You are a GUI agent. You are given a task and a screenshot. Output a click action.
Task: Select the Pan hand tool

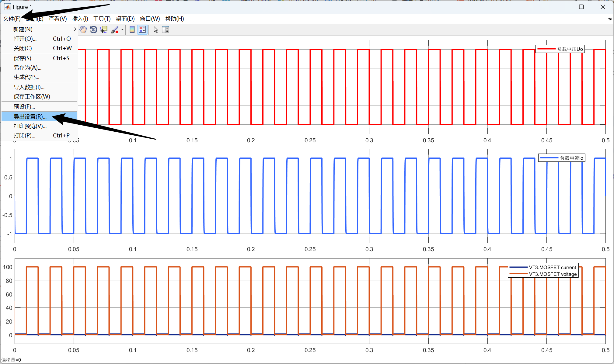point(83,29)
